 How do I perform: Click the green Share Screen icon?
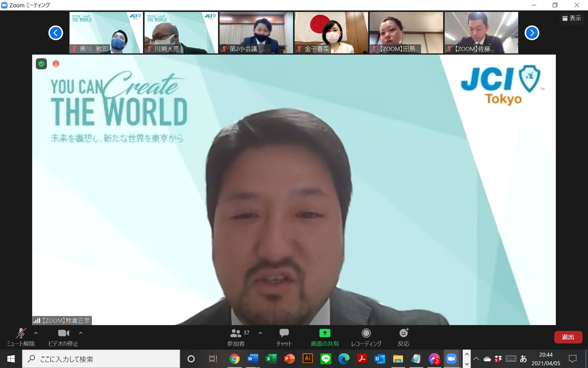tap(325, 333)
